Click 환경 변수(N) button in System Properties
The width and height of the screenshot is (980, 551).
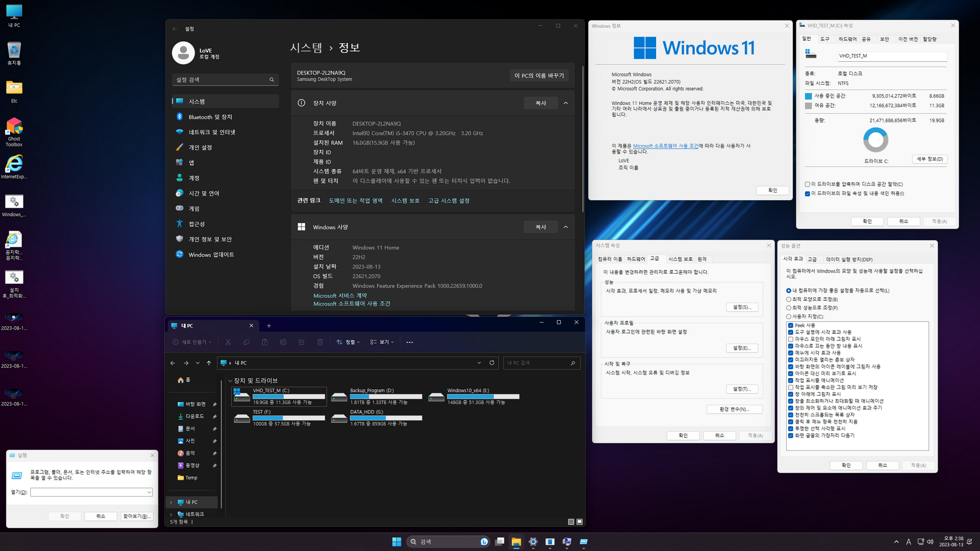pyautogui.click(x=734, y=409)
